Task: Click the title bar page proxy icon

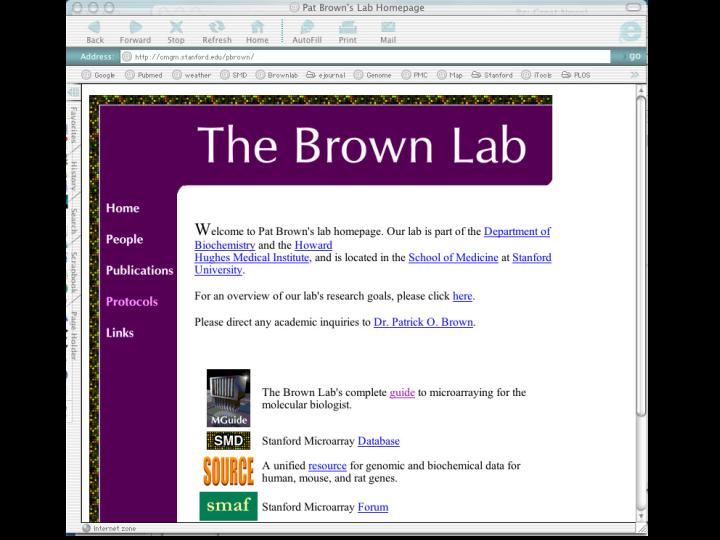Action: click(294, 8)
